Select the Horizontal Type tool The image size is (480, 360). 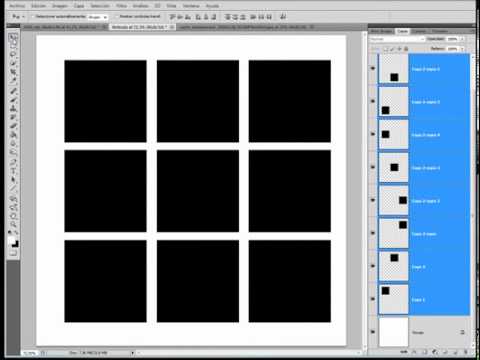coord(13,171)
